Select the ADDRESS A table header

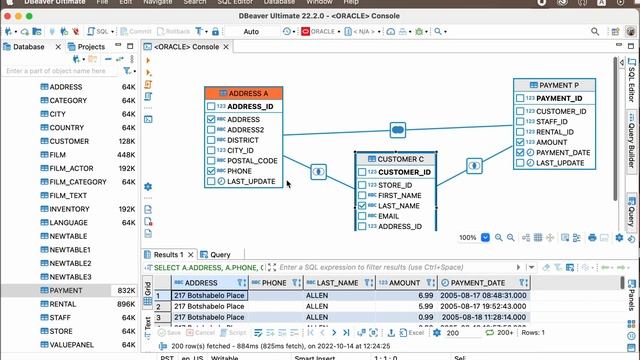click(x=244, y=93)
